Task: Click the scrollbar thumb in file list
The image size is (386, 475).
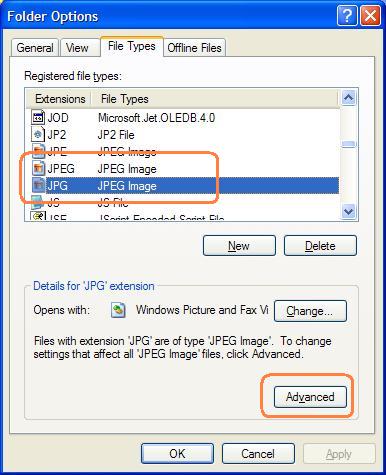Action: point(349,144)
